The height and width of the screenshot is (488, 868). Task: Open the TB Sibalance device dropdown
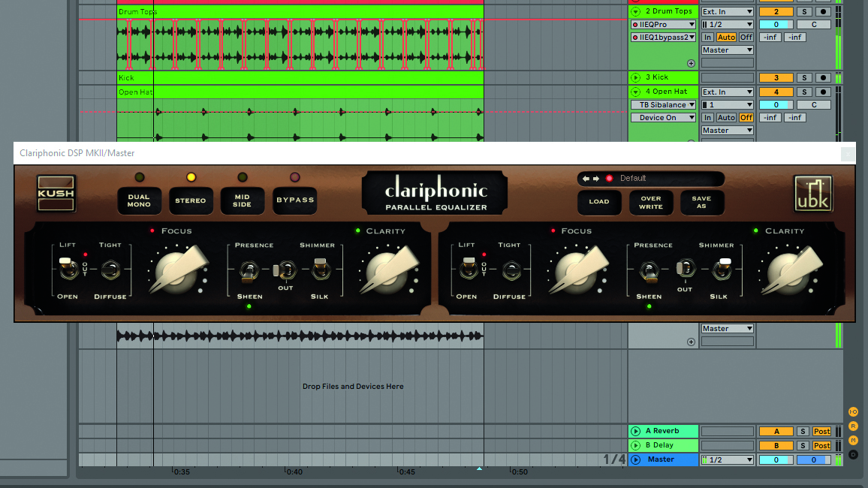[663, 104]
